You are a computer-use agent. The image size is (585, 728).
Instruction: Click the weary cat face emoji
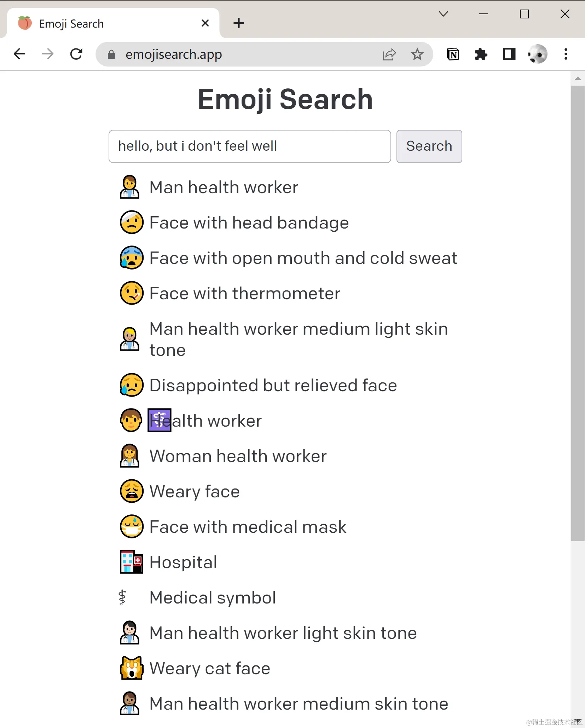click(131, 668)
